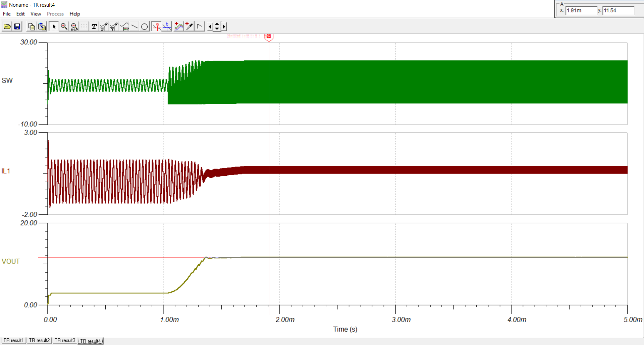The image size is (644, 345).
Task: Select the arrow pointer tool
Action: (x=54, y=26)
